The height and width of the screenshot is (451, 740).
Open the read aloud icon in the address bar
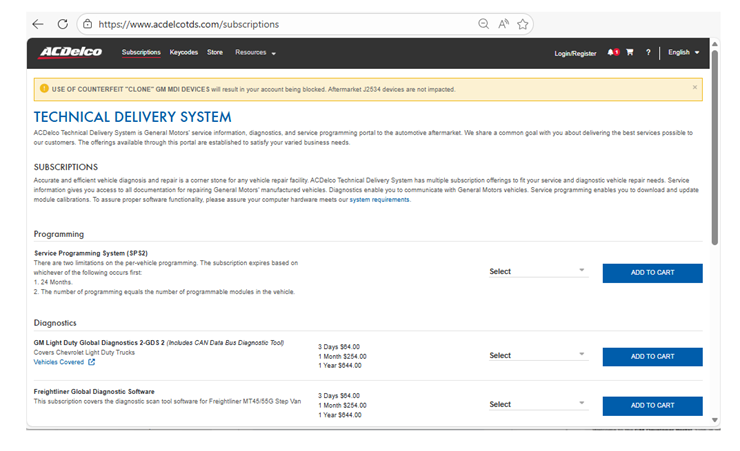coord(503,24)
